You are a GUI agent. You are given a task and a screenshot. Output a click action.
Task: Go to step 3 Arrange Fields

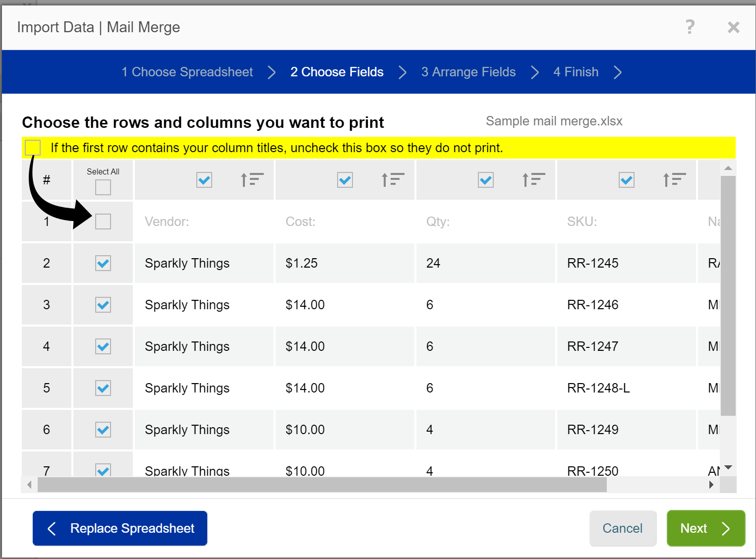pos(468,72)
